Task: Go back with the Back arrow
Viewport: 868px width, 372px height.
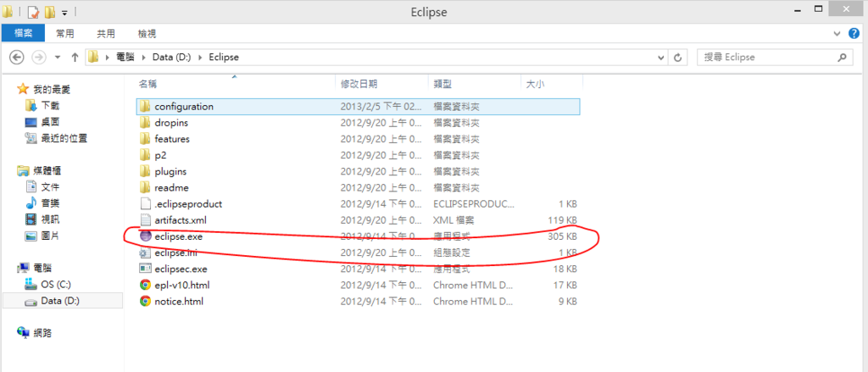Action: (17, 57)
